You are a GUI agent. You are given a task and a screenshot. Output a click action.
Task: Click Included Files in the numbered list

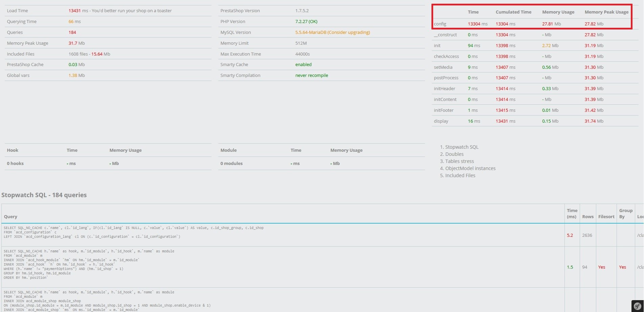[x=460, y=175]
